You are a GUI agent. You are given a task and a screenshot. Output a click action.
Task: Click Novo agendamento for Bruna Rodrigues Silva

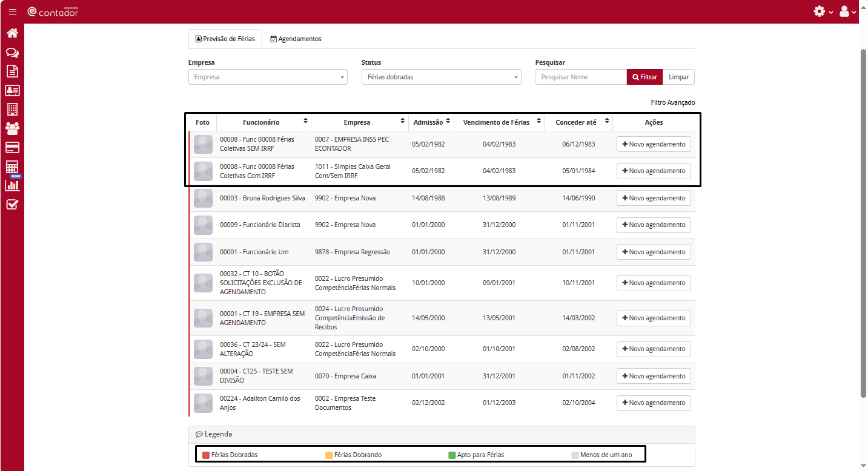[x=654, y=198]
